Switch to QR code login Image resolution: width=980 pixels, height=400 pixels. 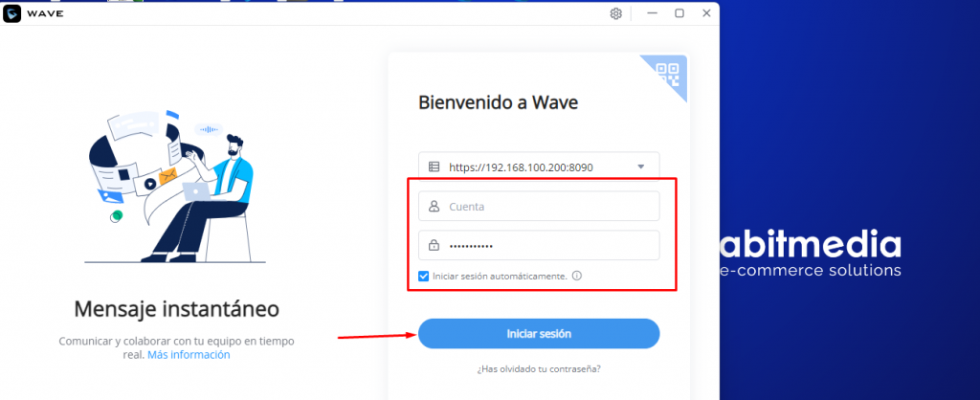click(x=667, y=74)
